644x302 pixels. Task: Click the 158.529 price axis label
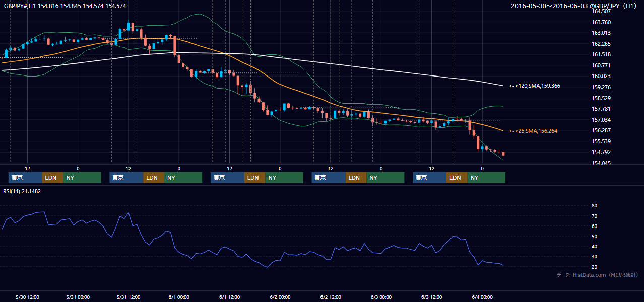(601, 98)
